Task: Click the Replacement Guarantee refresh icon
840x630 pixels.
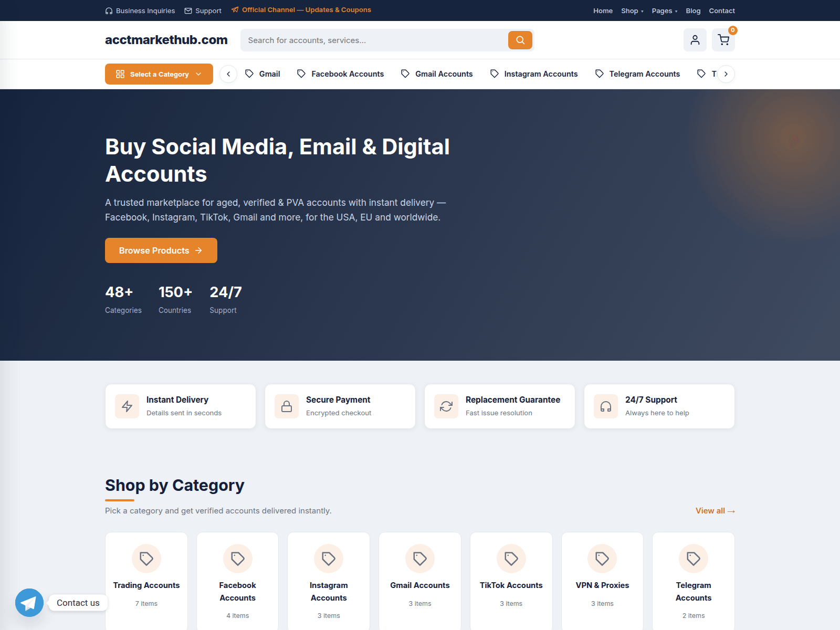Action: pos(446,406)
